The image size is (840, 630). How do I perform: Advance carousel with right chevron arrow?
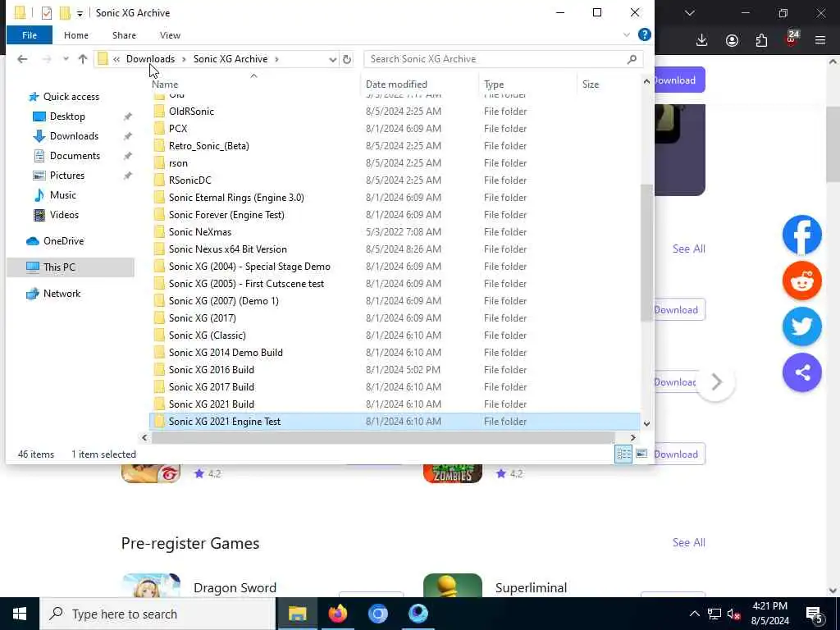point(716,382)
